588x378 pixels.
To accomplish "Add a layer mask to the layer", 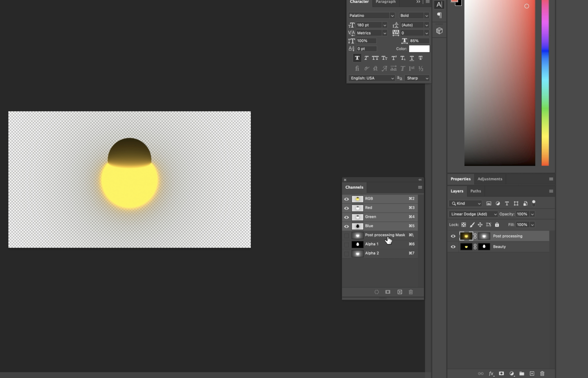I will (x=501, y=373).
